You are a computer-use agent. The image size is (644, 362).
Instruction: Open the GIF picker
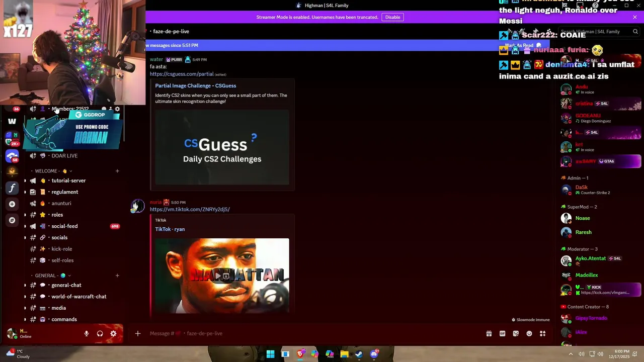point(502,333)
